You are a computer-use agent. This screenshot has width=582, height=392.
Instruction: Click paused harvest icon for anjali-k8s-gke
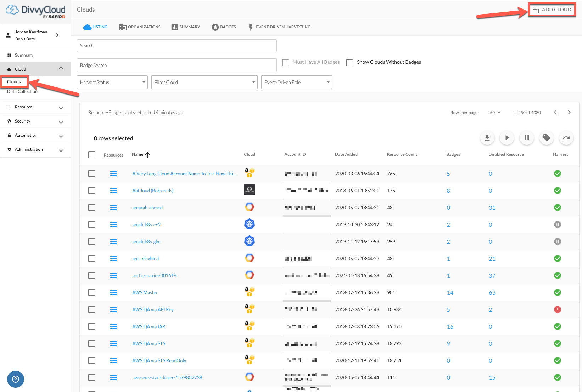pos(558,242)
